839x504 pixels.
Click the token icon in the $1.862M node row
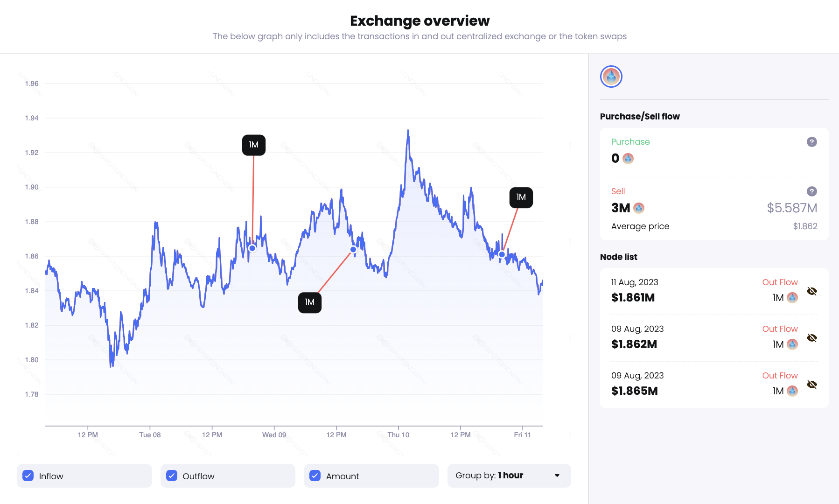[792, 344]
